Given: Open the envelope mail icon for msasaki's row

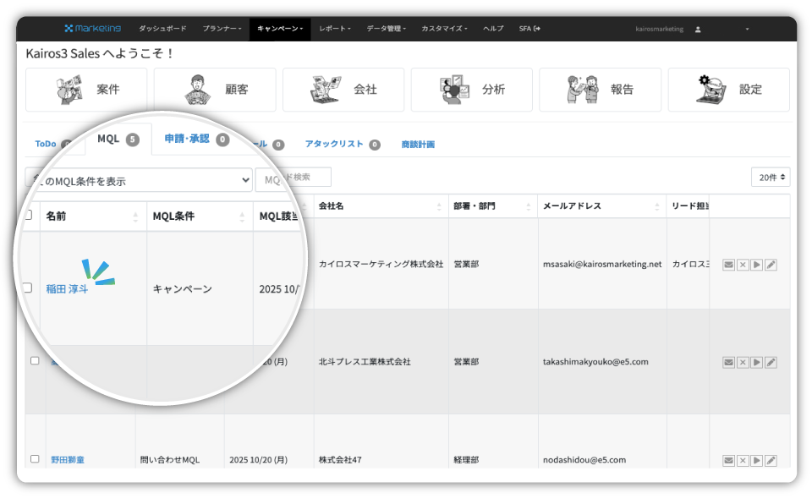Looking at the screenshot, I should point(728,264).
